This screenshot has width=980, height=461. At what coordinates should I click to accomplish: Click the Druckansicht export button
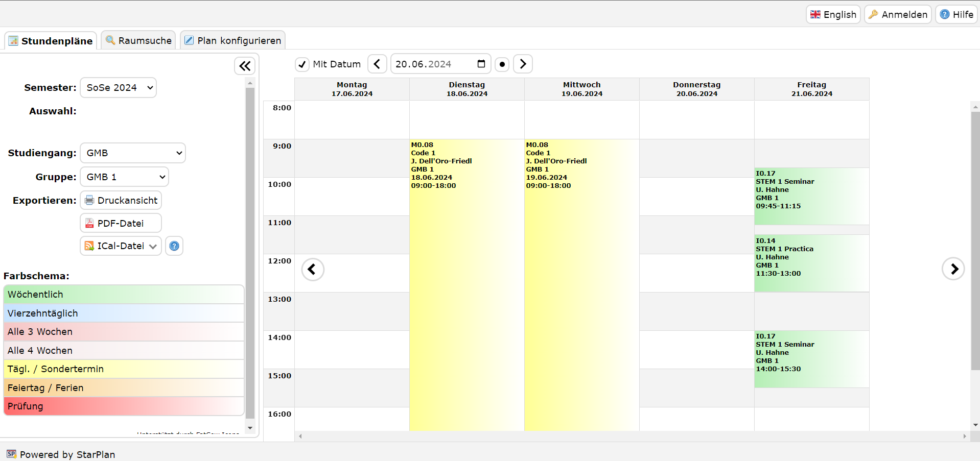click(x=121, y=201)
